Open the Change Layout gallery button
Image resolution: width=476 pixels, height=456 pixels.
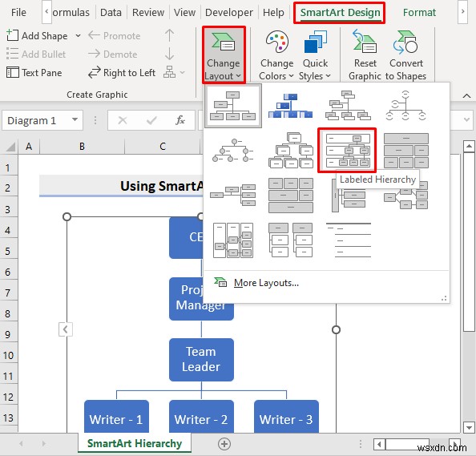pos(224,54)
